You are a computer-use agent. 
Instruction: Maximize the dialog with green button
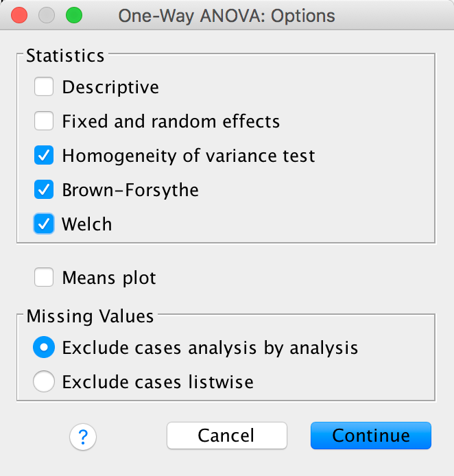(73, 15)
